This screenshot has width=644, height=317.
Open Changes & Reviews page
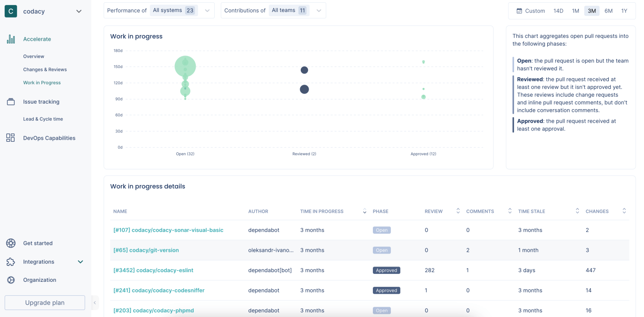(45, 70)
